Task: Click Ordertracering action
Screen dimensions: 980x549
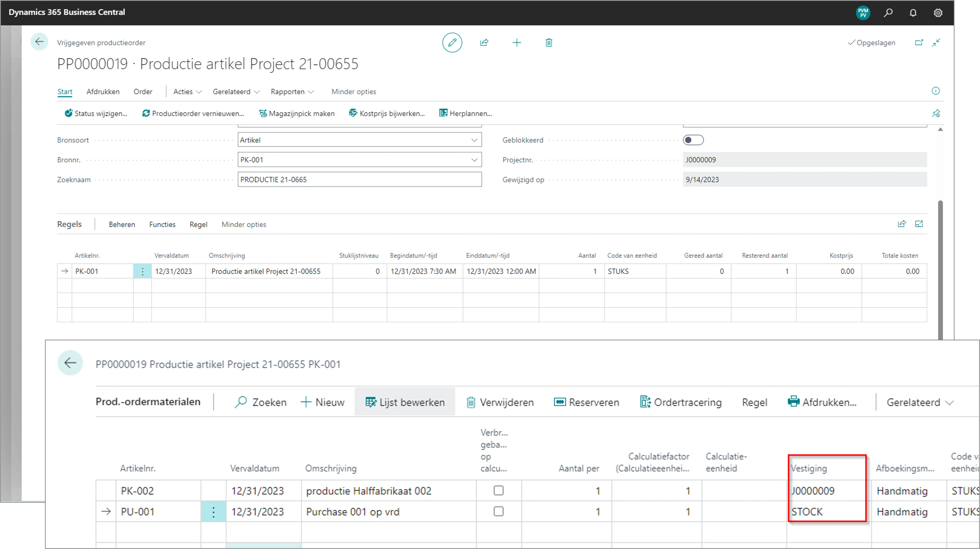Action: click(681, 402)
